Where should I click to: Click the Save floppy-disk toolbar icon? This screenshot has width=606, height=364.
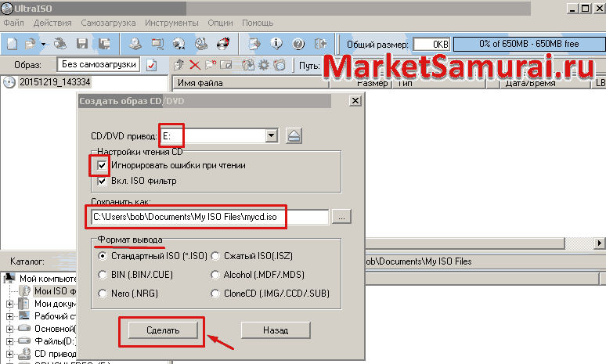[82, 44]
